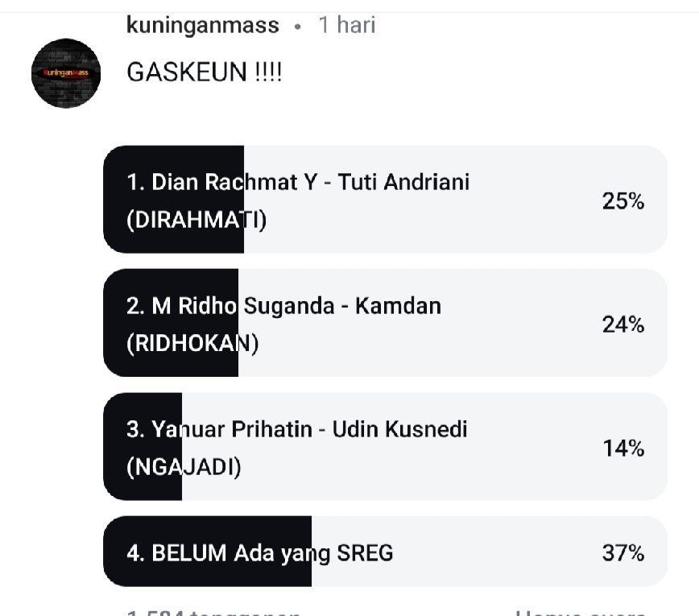Click the 37% result label
Screen dimensions: 699x616
[623, 553]
